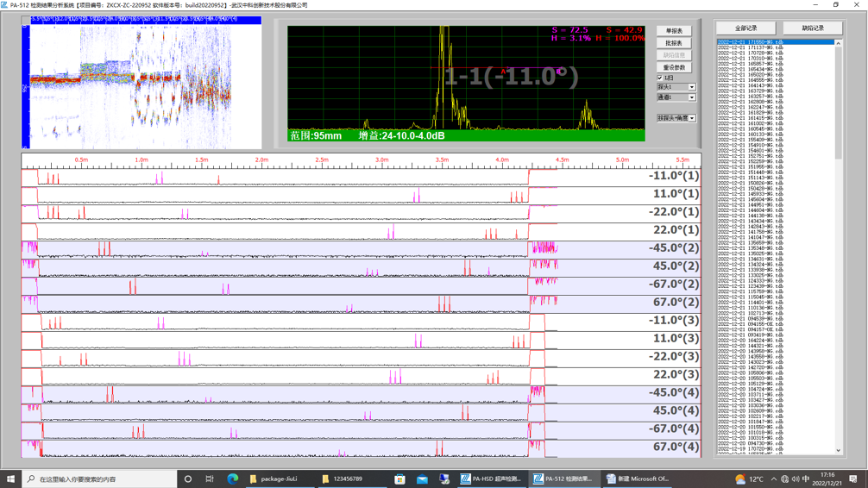This screenshot has height=488, width=868.
Task: Switch to the PA-HSD 超声检测 taskbar window
Action: point(491,479)
